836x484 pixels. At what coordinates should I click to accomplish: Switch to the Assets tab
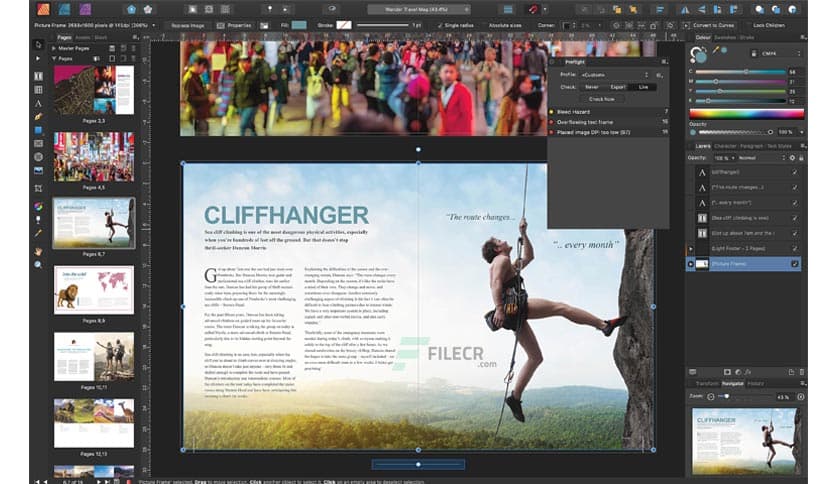(83, 38)
